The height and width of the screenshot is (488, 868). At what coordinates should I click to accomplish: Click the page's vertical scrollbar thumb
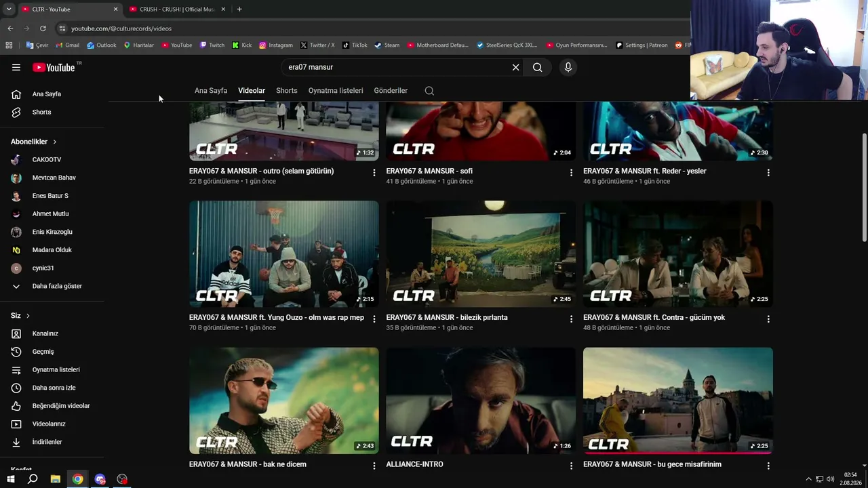click(864, 188)
